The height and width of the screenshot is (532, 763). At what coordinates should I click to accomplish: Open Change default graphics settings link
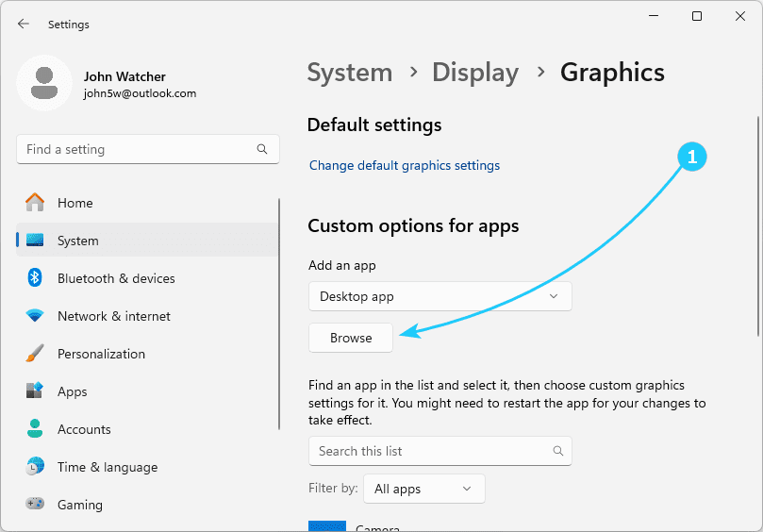405,165
